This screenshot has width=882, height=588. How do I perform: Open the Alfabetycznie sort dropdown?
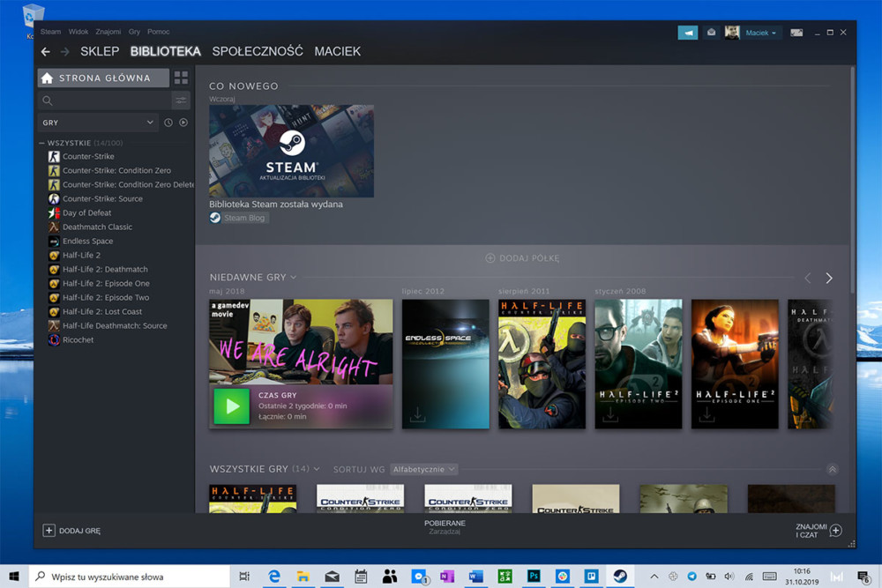(423, 469)
